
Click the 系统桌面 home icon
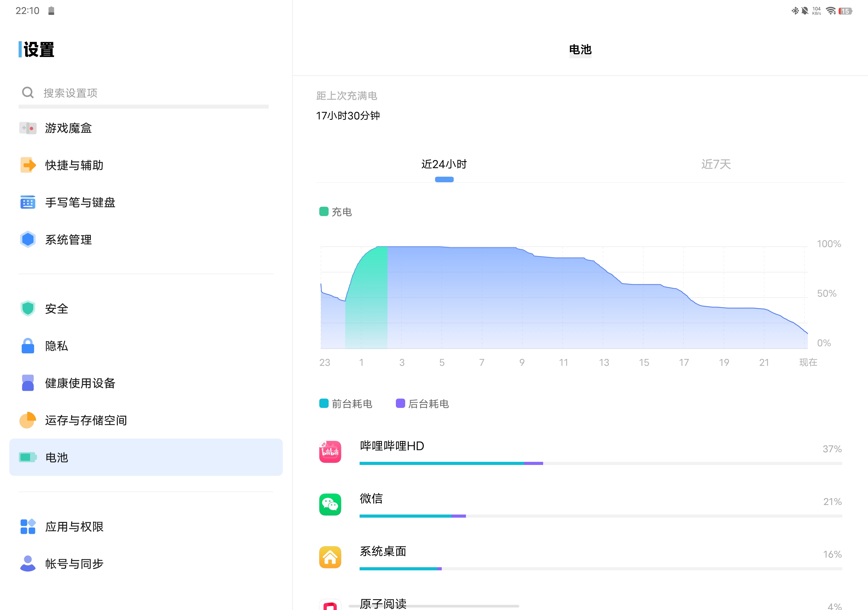330,557
